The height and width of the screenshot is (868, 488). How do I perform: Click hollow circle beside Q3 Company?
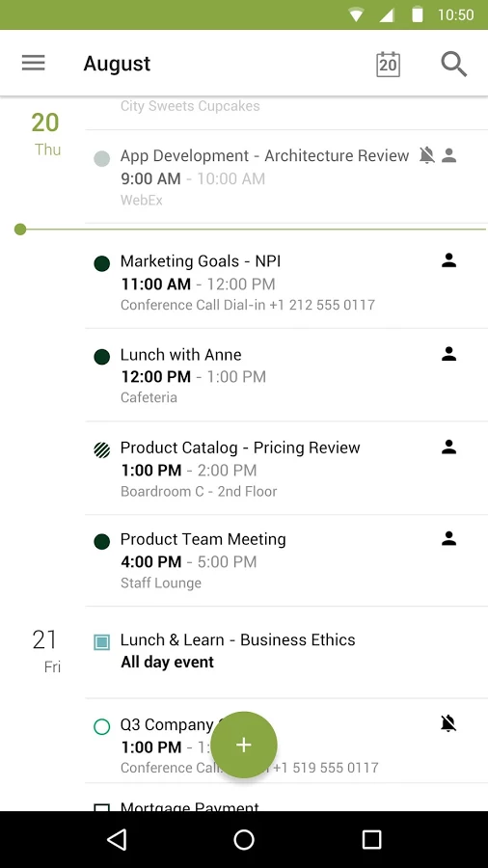click(102, 726)
